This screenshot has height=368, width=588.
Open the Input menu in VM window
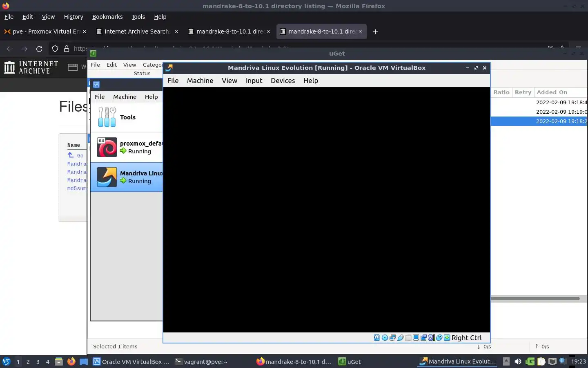[x=254, y=81]
